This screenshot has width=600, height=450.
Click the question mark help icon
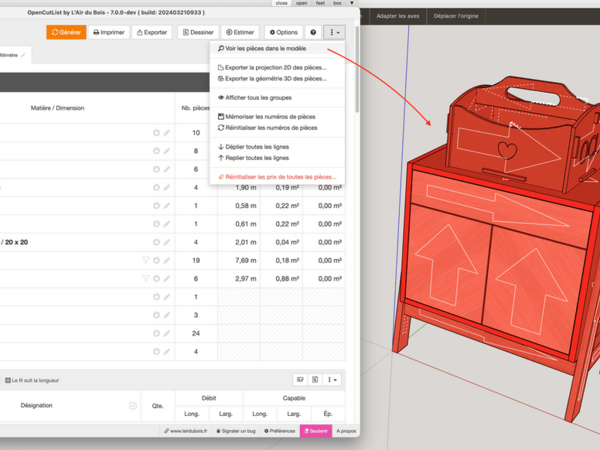(x=313, y=32)
